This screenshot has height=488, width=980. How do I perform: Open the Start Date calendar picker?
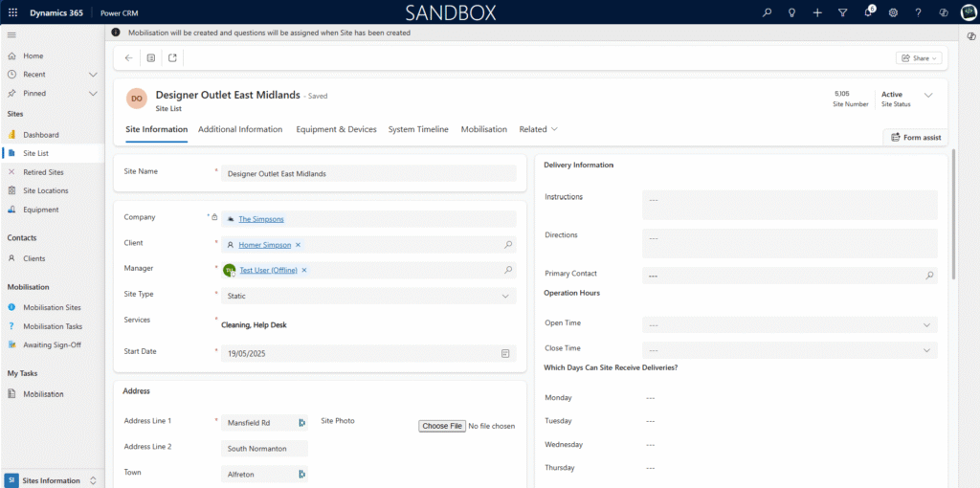pos(505,353)
